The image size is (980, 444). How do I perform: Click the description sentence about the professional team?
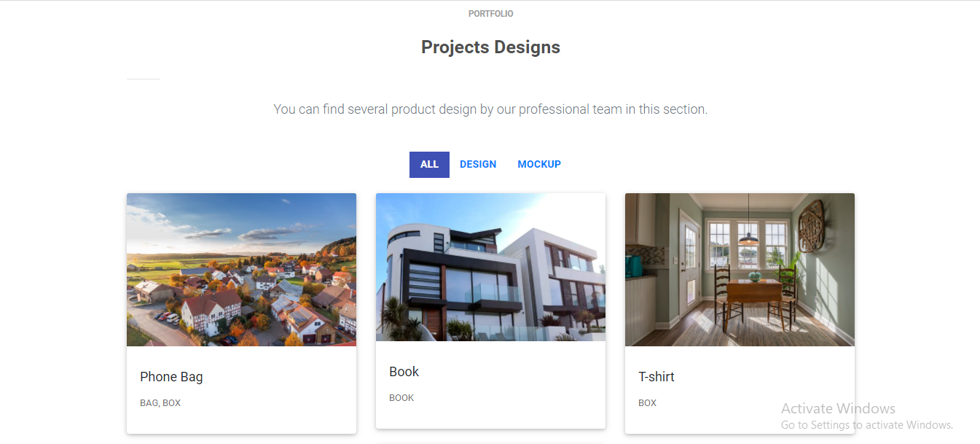point(490,109)
